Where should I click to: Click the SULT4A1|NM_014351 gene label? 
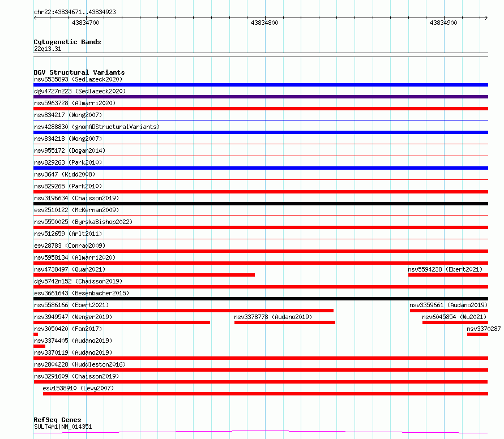(x=63, y=427)
